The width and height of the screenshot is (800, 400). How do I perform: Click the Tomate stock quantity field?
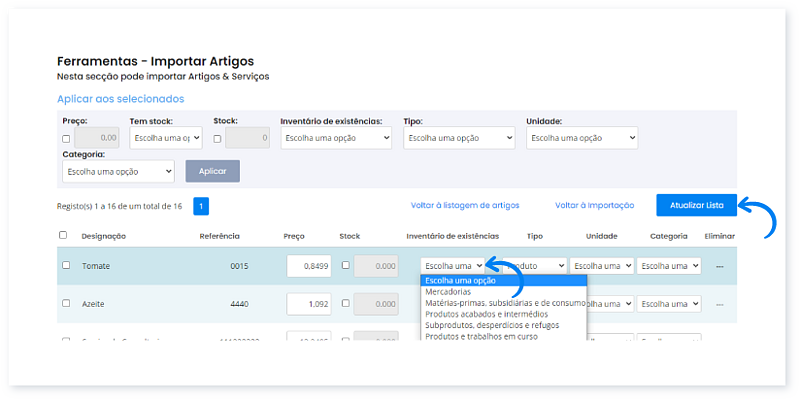(376, 266)
